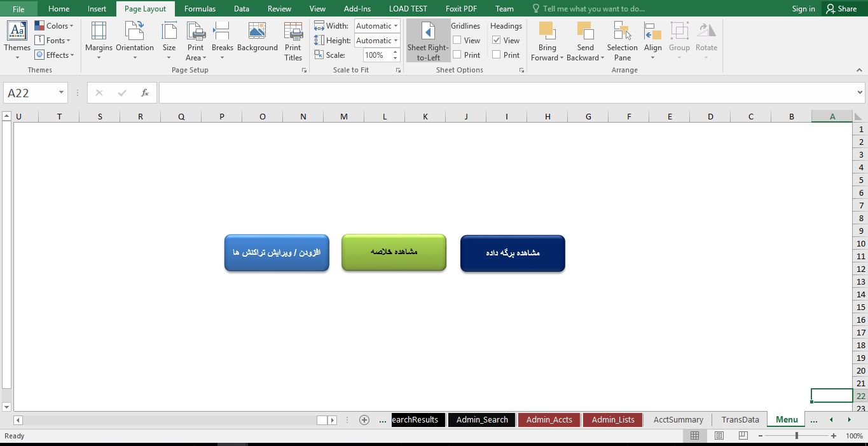Click the dark blue view data sheet button

coord(513,253)
